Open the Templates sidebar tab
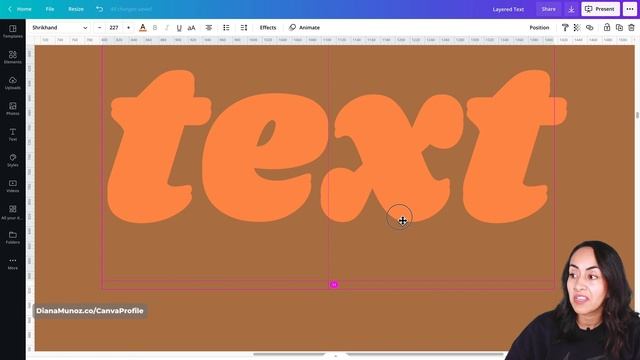 [13, 31]
